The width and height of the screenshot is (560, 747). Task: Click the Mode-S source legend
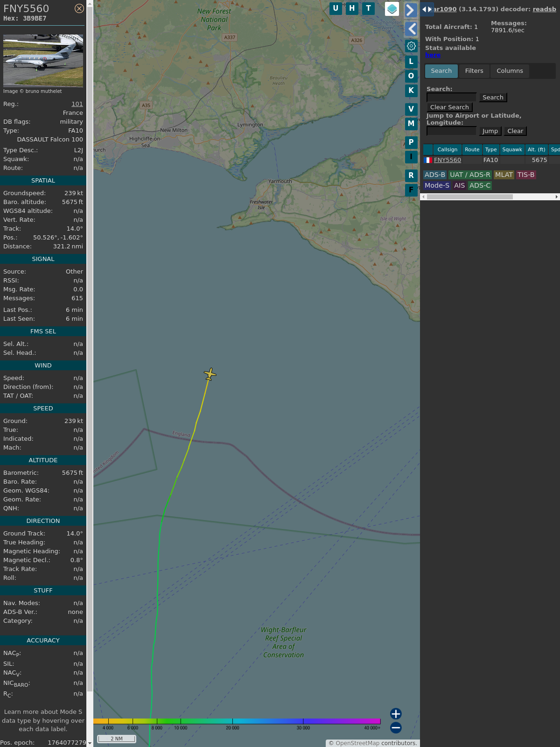[x=437, y=186]
